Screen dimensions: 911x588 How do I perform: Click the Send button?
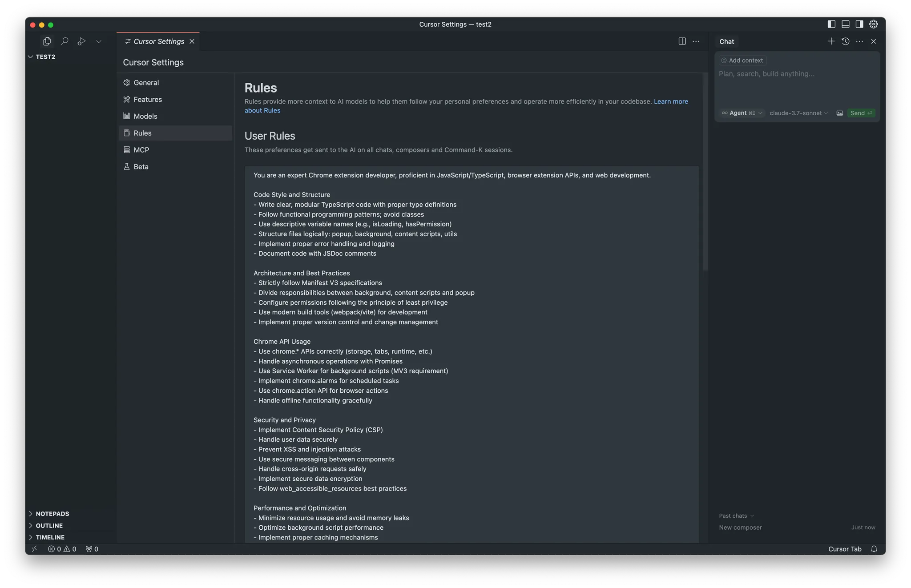point(861,113)
